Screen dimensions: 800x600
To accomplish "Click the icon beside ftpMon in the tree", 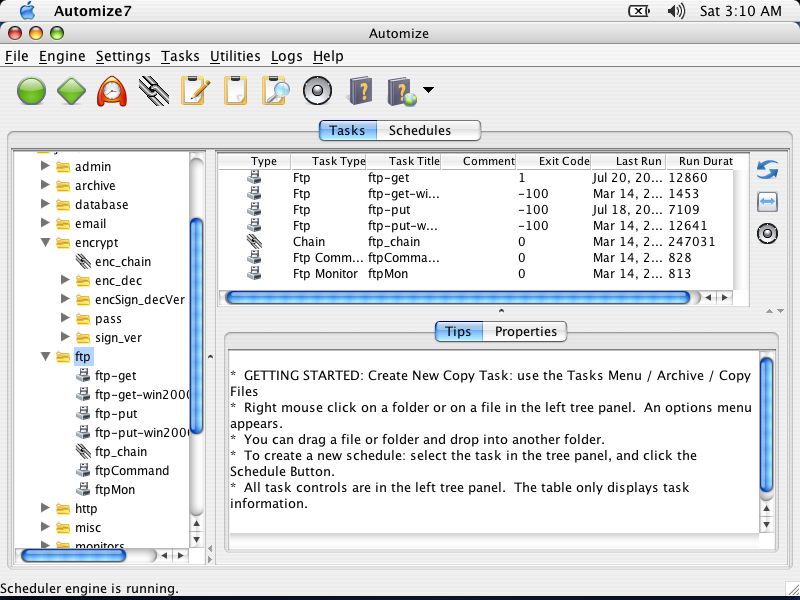I will pyautogui.click(x=83, y=489).
